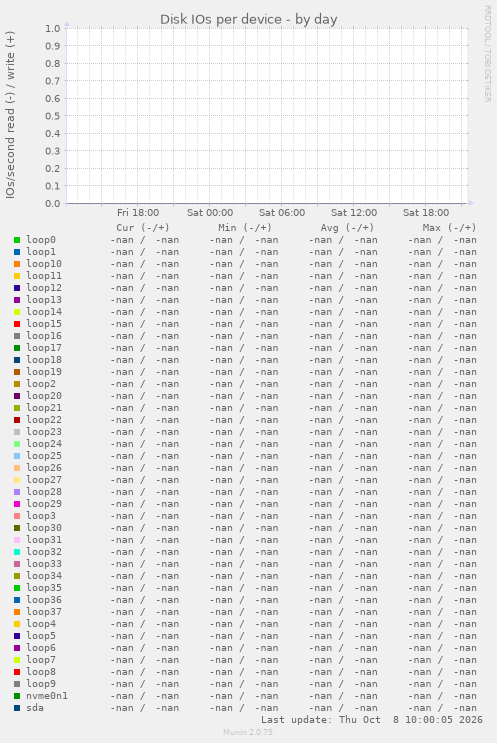Click the orange loop10 legend swatch

(x=17, y=264)
